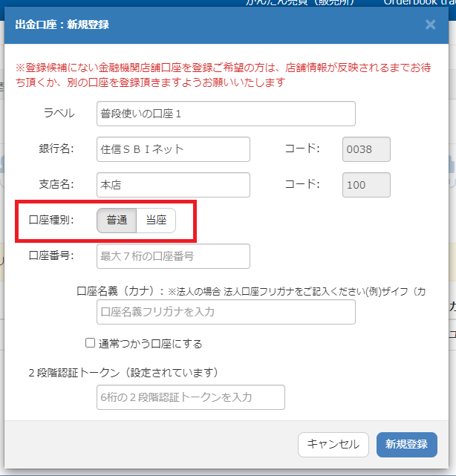456x476 pixels.
Task: Click the 口座名義（カナ） label text
Action: [120, 291]
